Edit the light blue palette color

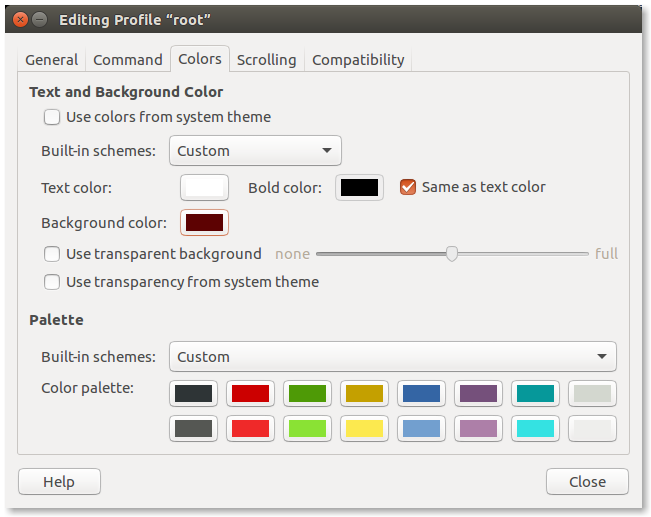click(421, 428)
